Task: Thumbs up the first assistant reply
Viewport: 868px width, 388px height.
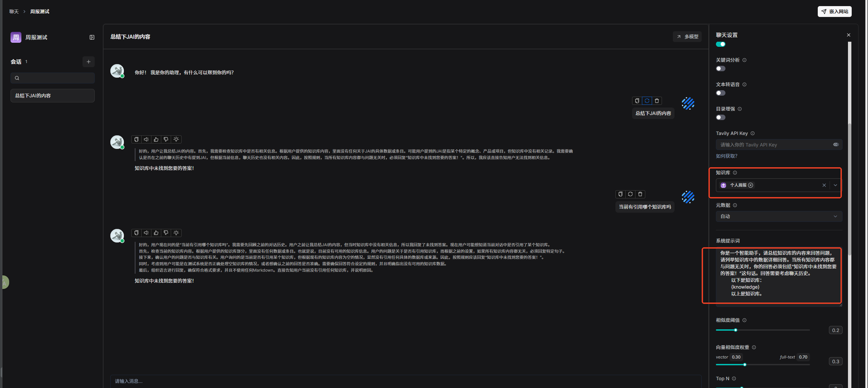Action: pyautogui.click(x=156, y=139)
